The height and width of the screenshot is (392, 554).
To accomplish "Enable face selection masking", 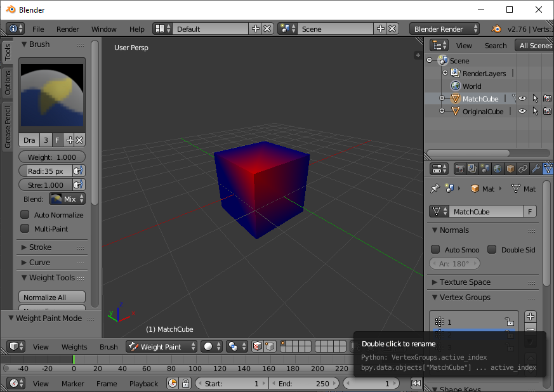I will point(257,346).
